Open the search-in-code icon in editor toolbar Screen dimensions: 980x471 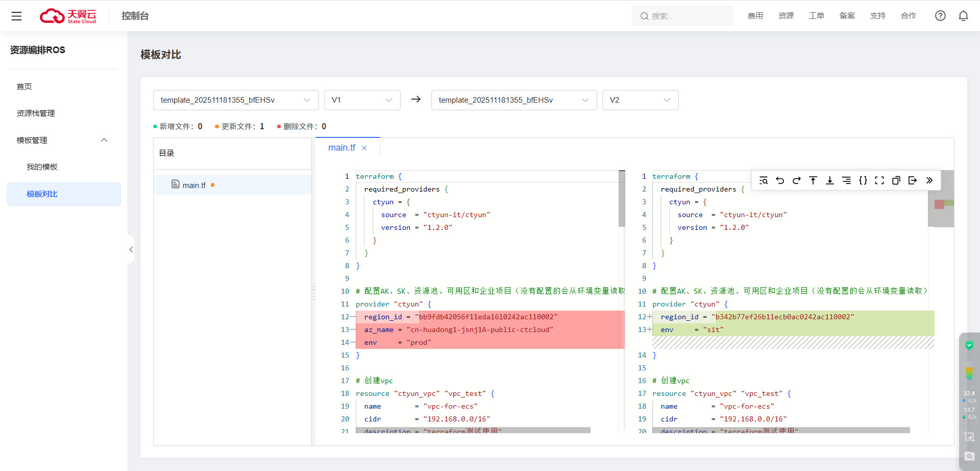(764, 180)
